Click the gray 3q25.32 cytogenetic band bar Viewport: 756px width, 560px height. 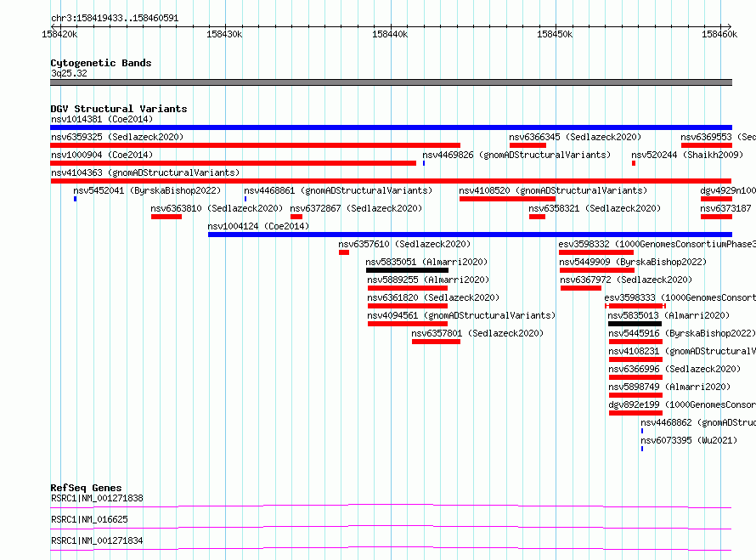391,82
